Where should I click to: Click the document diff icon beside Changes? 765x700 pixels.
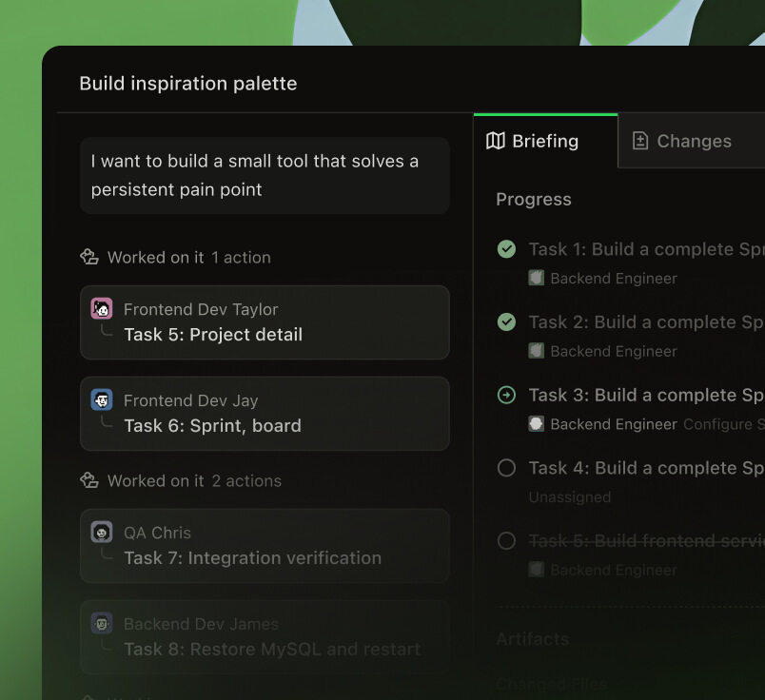click(x=640, y=141)
